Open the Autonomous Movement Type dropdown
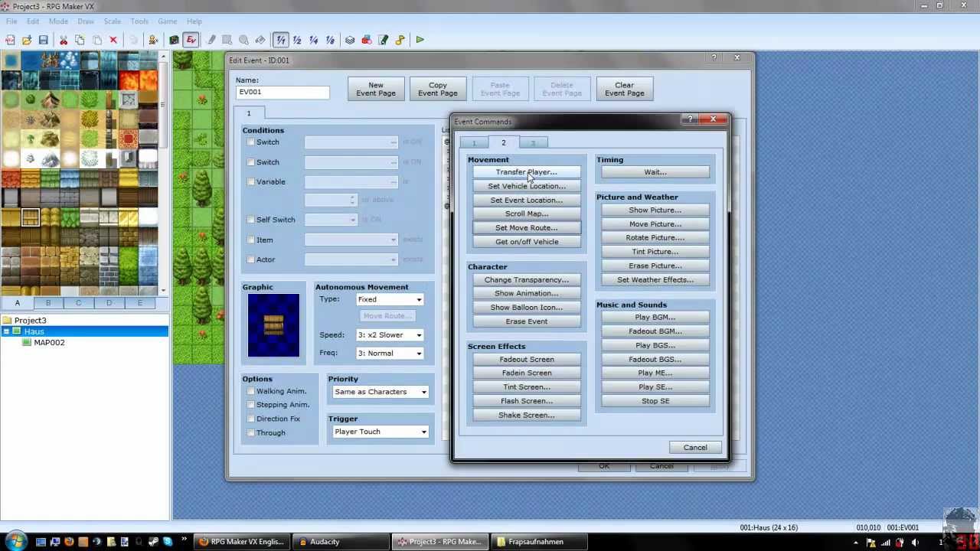The height and width of the screenshot is (551, 980). click(x=390, y=299)
